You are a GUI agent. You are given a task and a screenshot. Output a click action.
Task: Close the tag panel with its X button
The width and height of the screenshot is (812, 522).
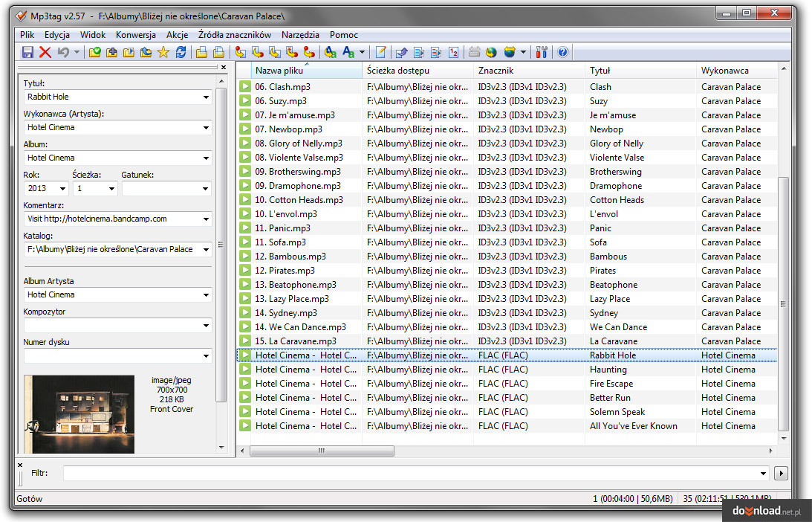[223, 68]
